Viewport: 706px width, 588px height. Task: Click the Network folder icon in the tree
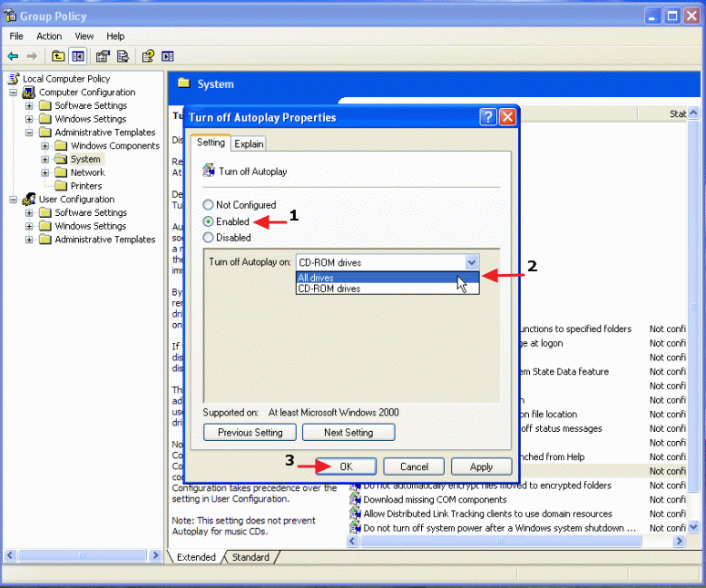[x=61, y=172]
